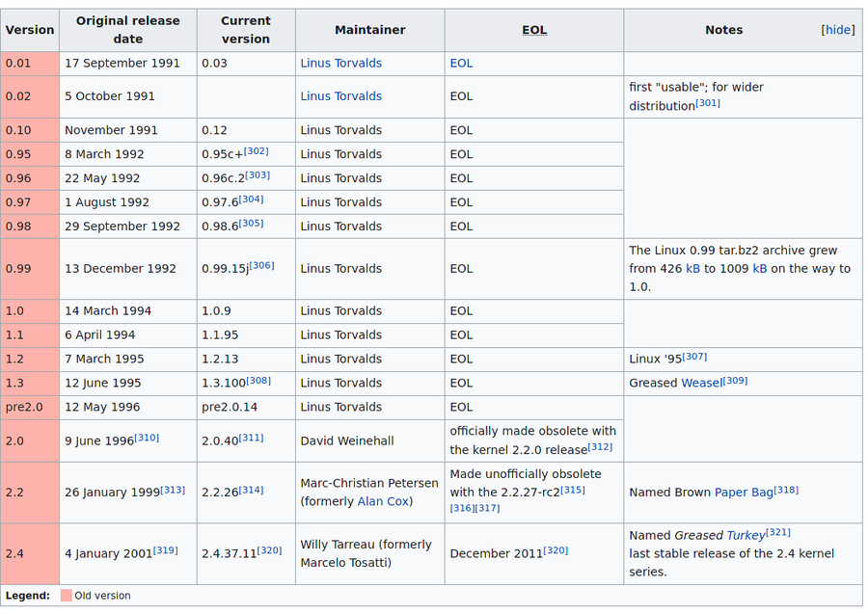Follow the kB link after 426

tap(692, 269)
